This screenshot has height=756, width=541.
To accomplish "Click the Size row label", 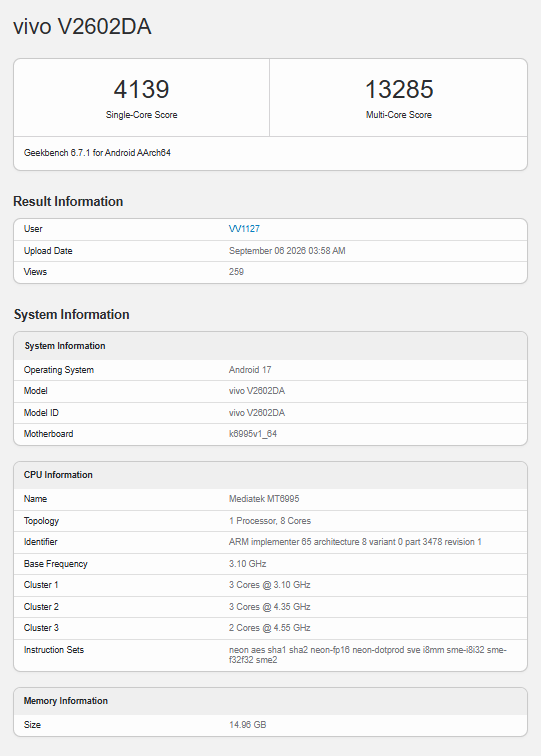I will (x=32, y=725).
